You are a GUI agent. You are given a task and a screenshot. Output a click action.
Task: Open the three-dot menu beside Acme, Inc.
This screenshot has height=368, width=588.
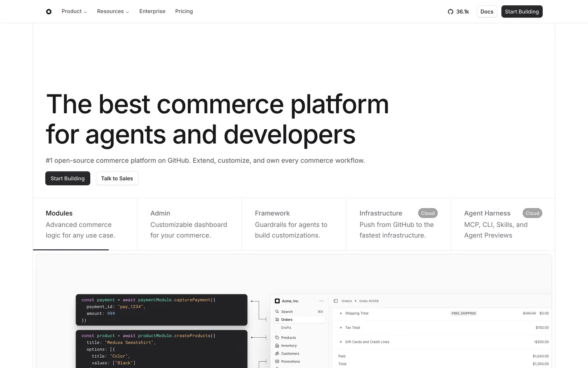tap(321, 301)
